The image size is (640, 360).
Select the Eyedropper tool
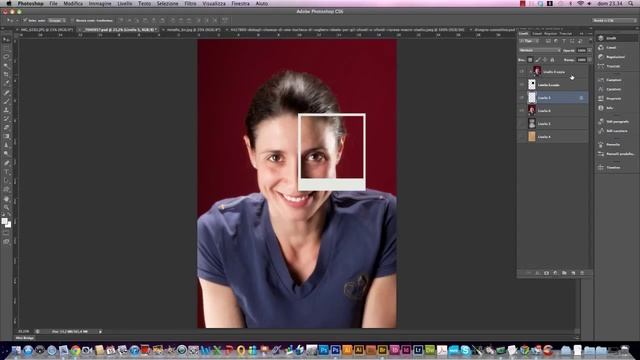[6, 83]
